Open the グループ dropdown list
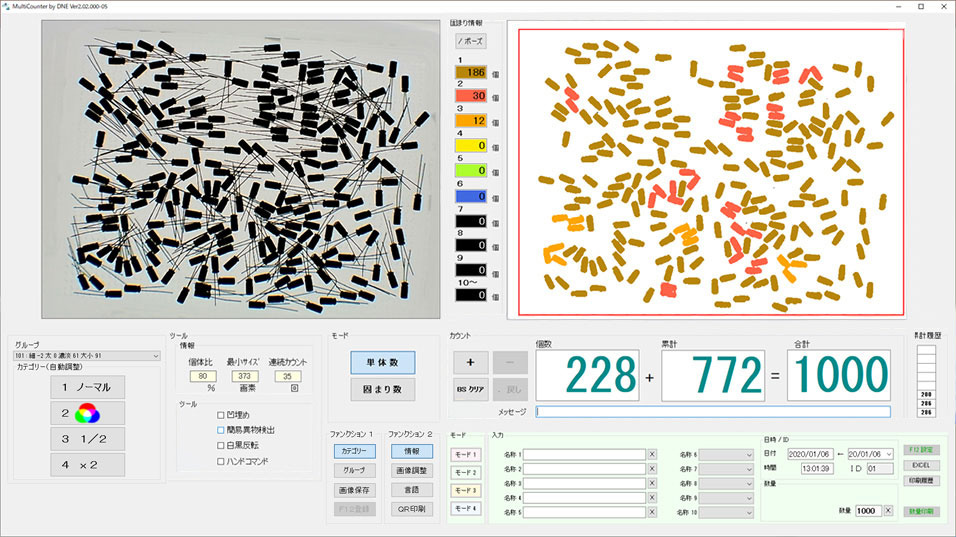Screen dimensions: 956x537 [155, 356]
